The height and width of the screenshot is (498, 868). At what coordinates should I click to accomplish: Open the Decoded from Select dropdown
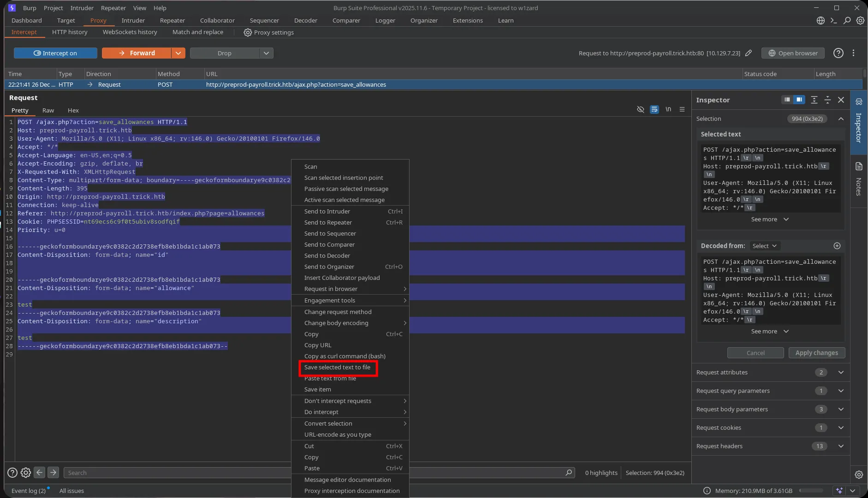764,246
